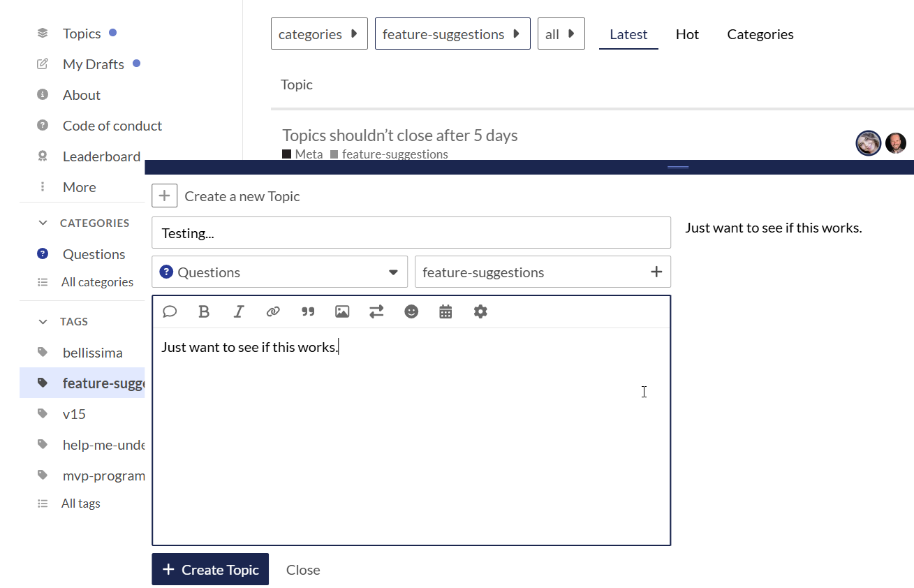The height and width of the screenshot is (588, 914).
Task: Click the Code of conduct question icon
Action: [x=43, y=125]
